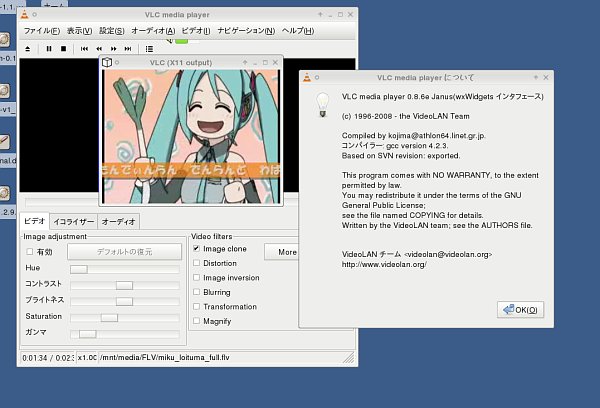The image size is (600, 408).
Task: Click the VLC cone icon in about dialog titlebar
Action: point(307,77)
